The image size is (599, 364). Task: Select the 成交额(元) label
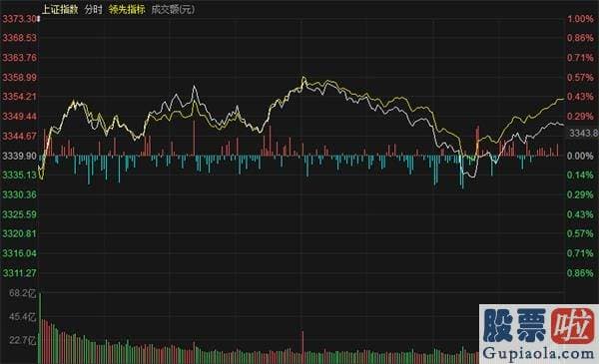173,10
